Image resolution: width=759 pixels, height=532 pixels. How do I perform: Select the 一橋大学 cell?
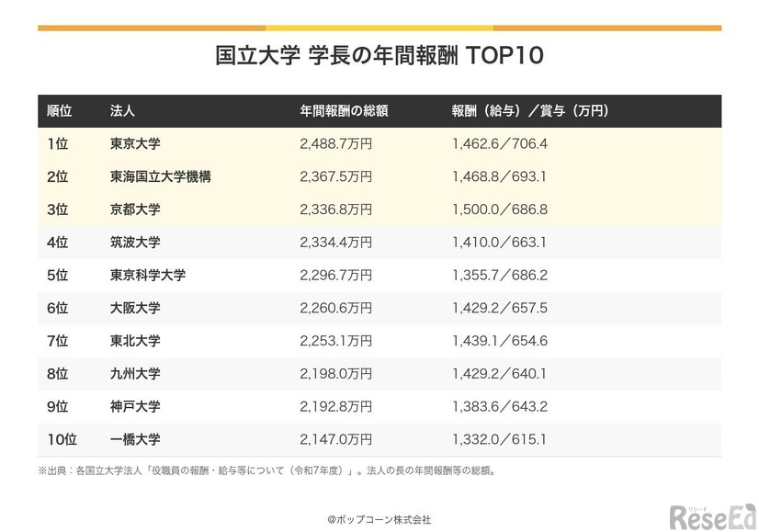[135, 439]
